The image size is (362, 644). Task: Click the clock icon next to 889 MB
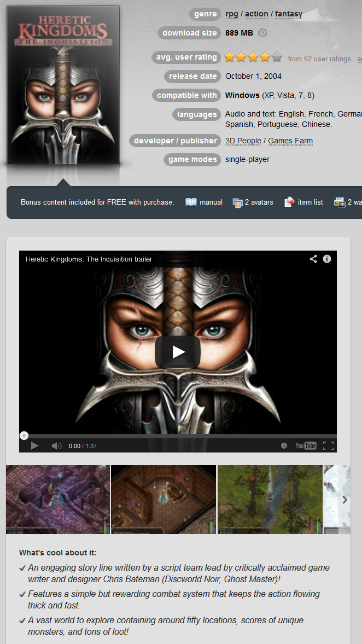coord(262,33)
